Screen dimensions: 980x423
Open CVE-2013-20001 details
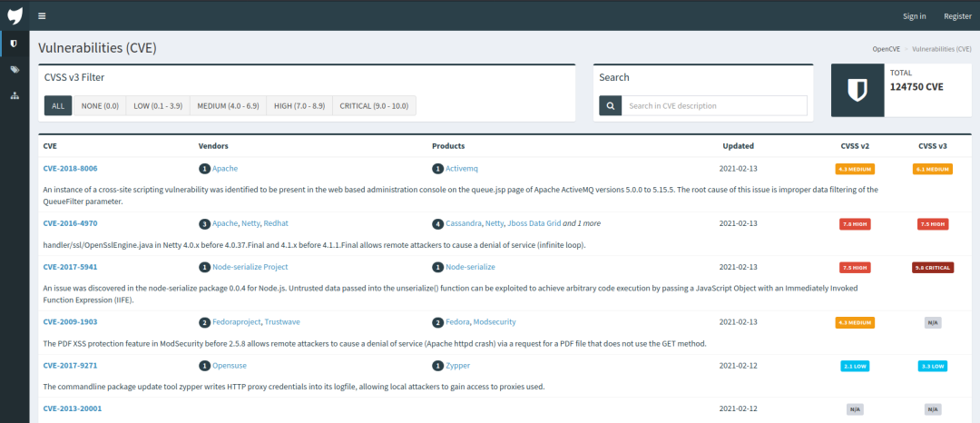tap(73, 408)
